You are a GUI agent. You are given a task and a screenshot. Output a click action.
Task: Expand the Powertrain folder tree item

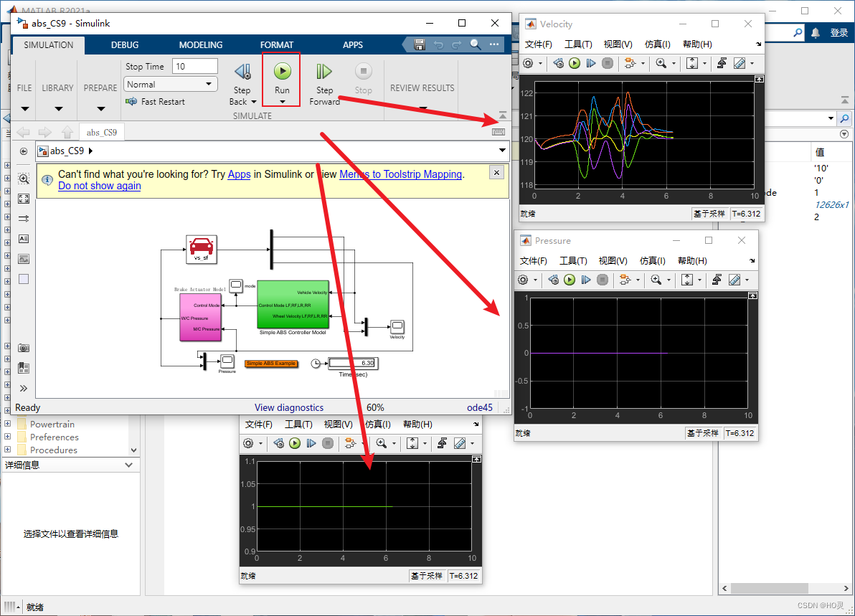(x=7, y=423)
